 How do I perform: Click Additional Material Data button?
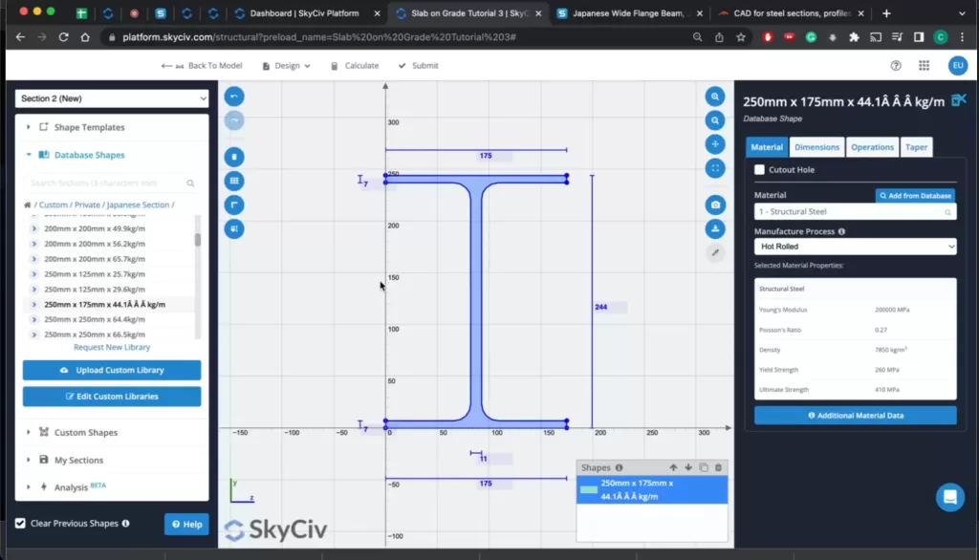(x=855, y=415)
